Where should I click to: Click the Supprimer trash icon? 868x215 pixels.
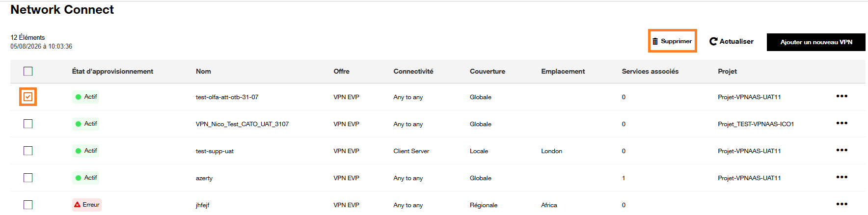(x=655, y=41)
